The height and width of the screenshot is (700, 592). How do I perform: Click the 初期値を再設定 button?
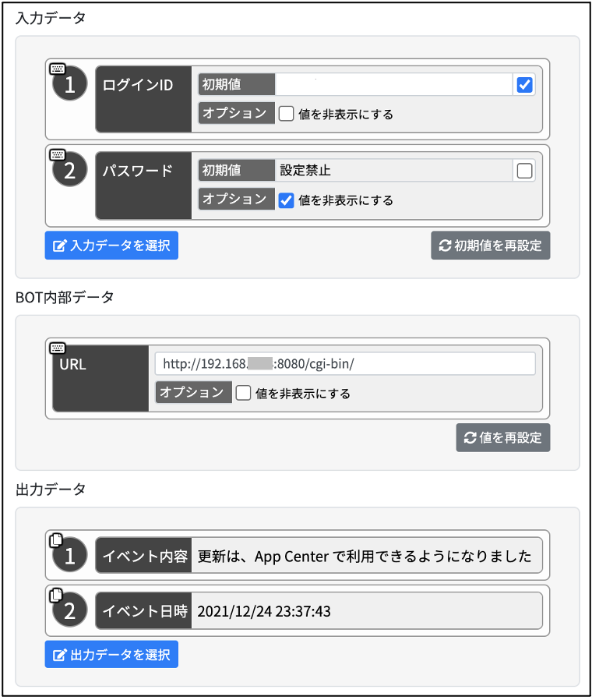pyautogui.click(x=490, y=245)
